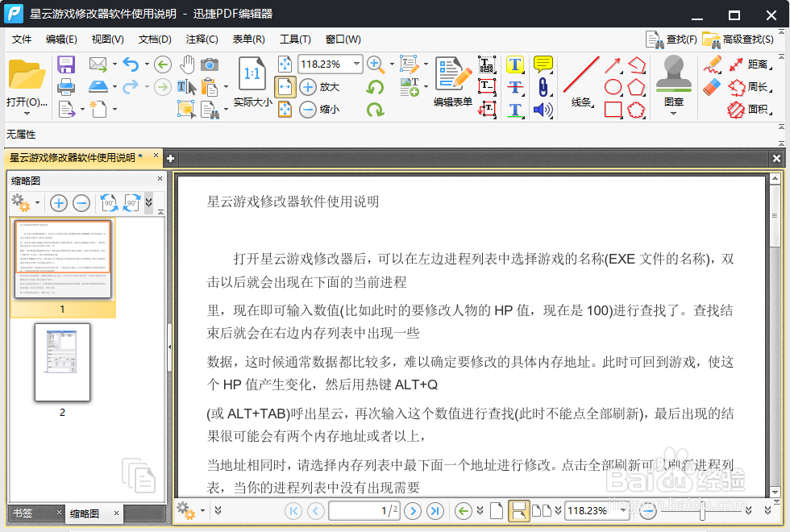Jump to last page in status bar
The image size is (790, 532).
point(434,511)
